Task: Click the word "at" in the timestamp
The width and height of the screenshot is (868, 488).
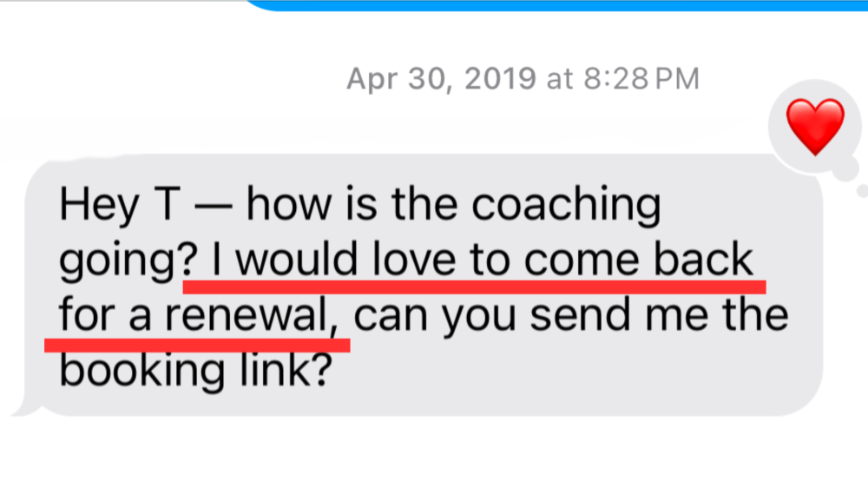Action: point(560,80)
